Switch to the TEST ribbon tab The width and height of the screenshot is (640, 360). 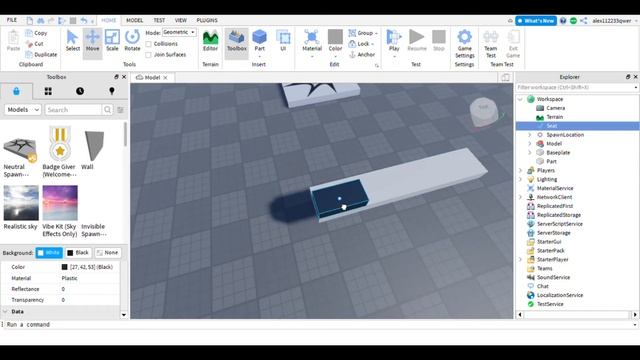coord(159,20)
